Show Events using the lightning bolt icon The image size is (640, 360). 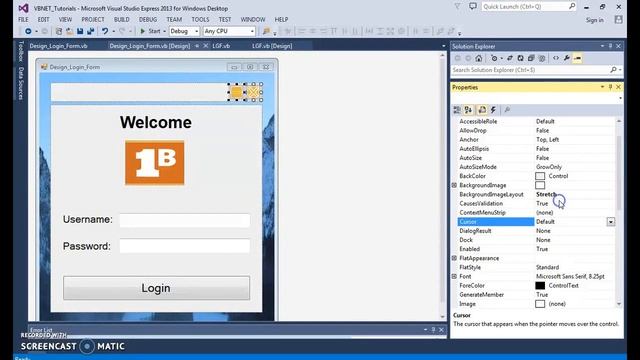tap(493, 110)
